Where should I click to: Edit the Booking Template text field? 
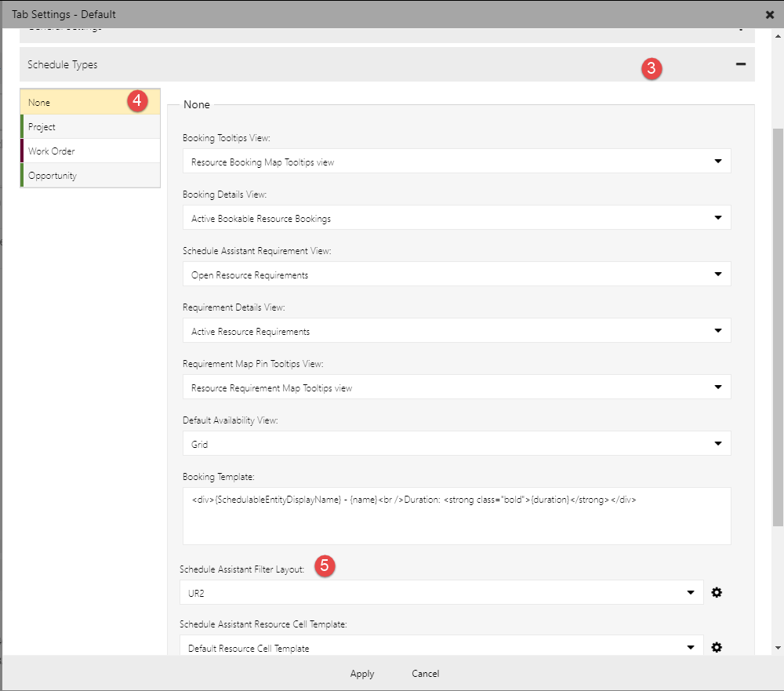(x=456, y=514)
